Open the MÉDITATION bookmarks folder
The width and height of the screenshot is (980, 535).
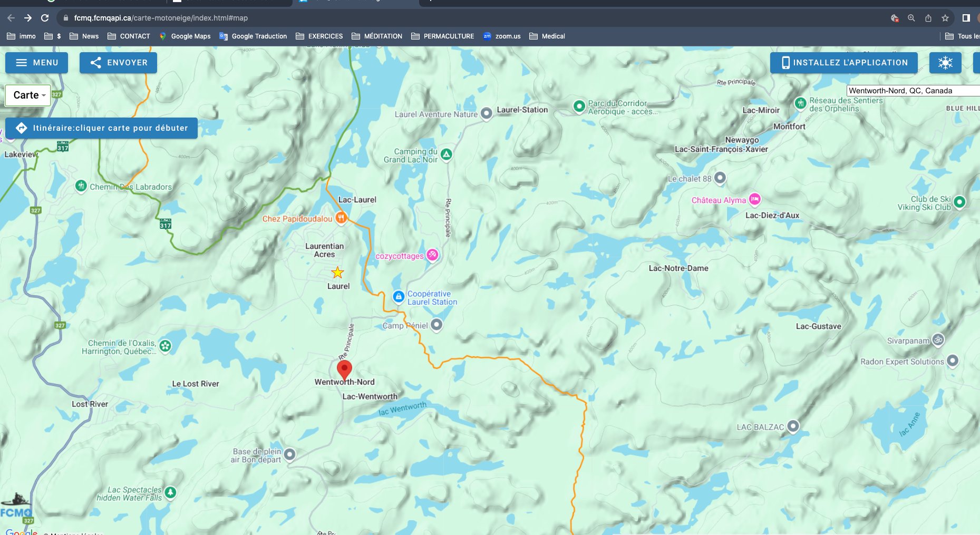377,36
